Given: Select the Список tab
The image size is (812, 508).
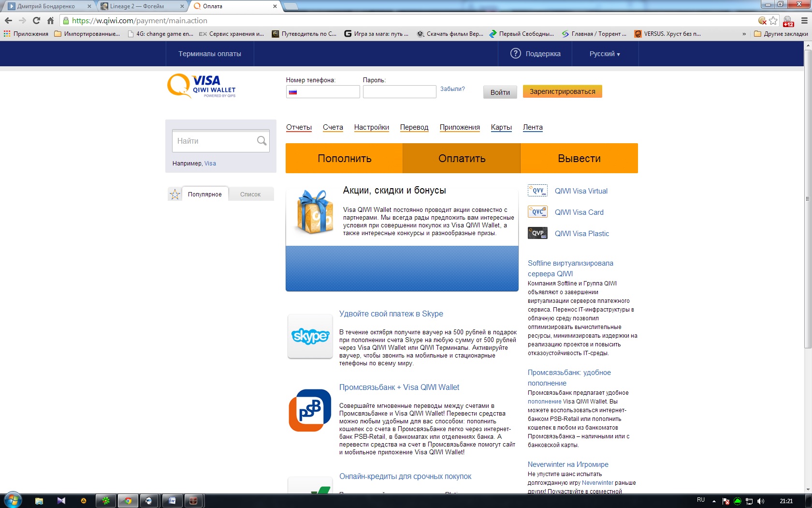Looking at the screenshot, I should point(250,194).
